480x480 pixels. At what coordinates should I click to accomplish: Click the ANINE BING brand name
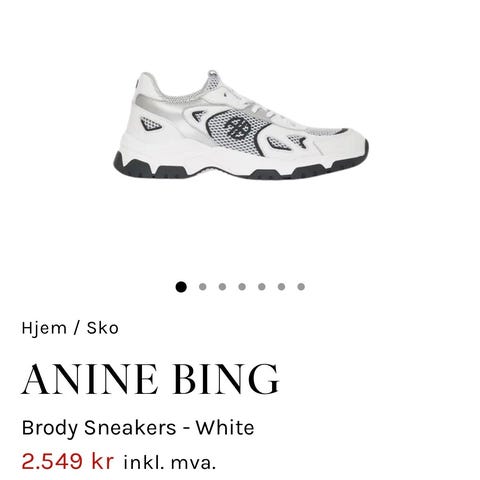click(150, 379)
